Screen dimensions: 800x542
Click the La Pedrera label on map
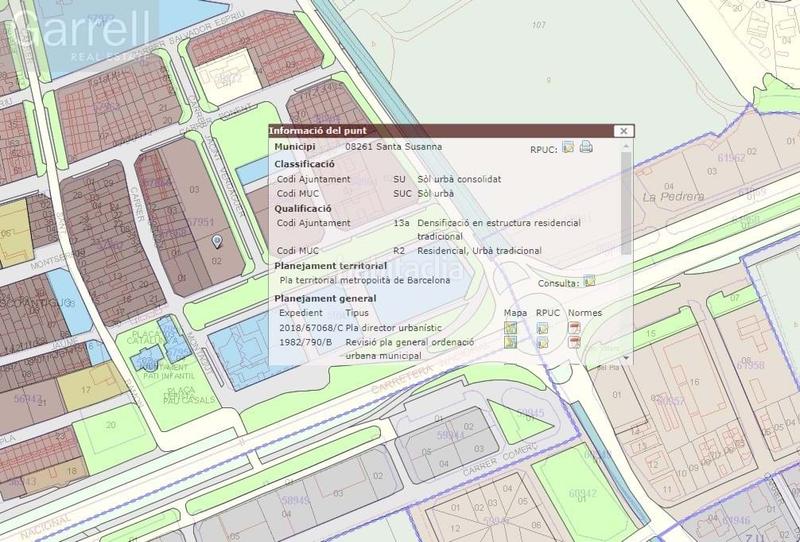(665, 197)
